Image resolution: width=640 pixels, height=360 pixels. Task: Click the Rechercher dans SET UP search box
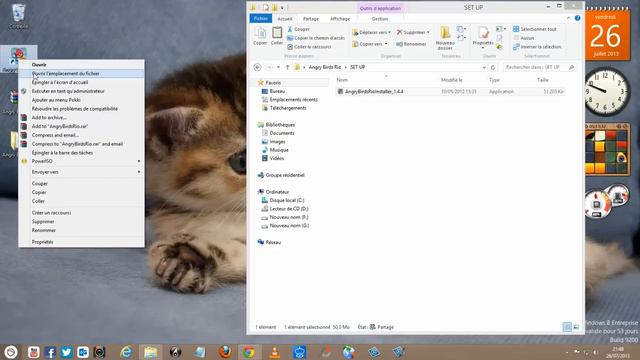(538, 67)
